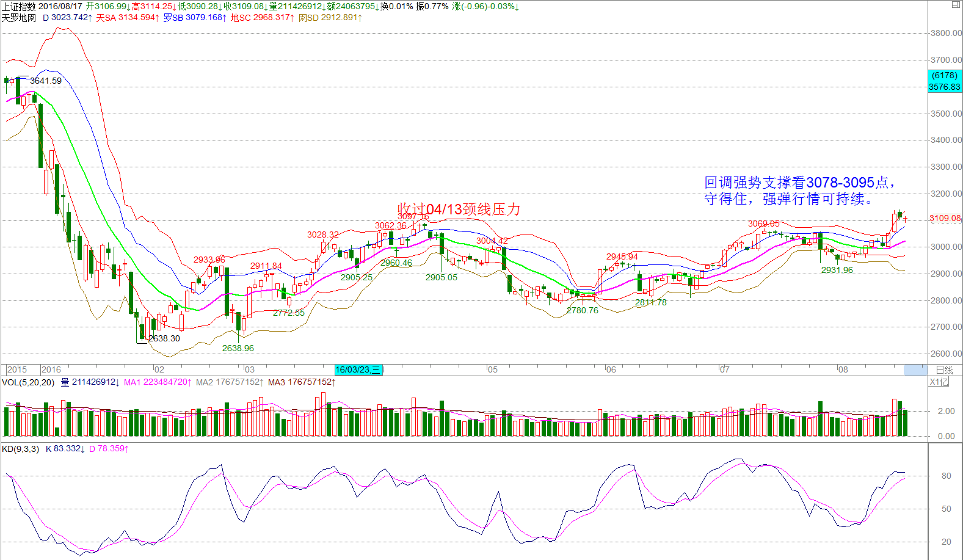The image size is (963, 560).
Task: Click the panel layout icon at top right
Action: click(x=956, y=4)
